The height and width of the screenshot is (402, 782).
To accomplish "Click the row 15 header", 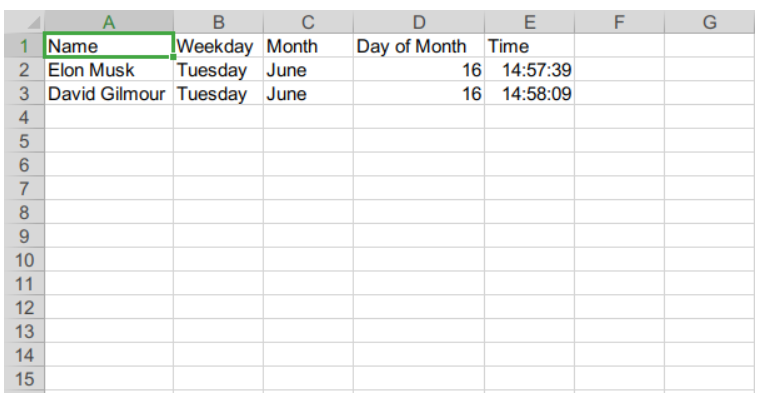I will (25, 379).
